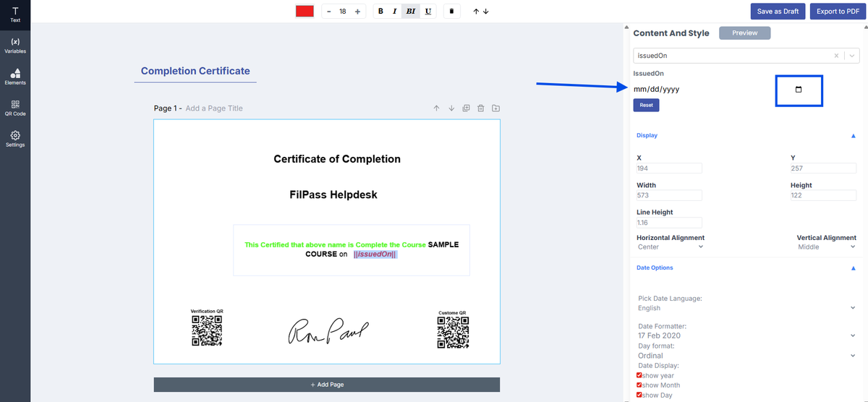This screenshot has width=868, height=402.
Task: Click the Reset button
Action: [646, 105]
